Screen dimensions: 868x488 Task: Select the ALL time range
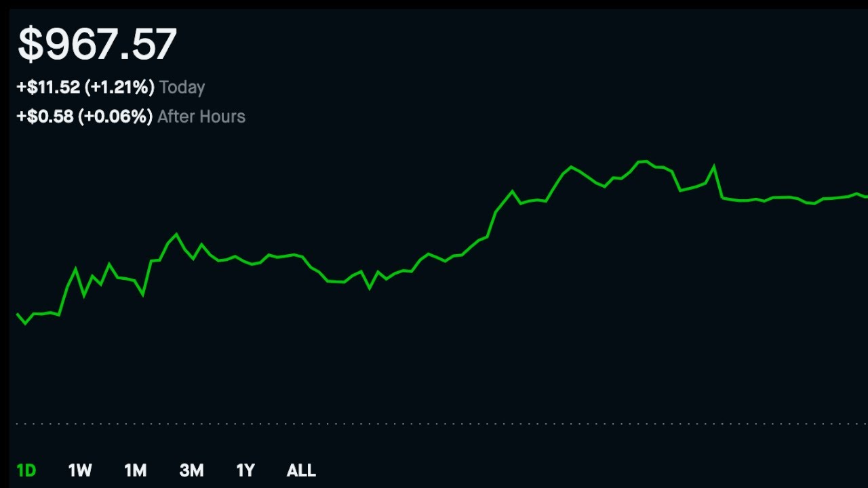pos(301,470)
